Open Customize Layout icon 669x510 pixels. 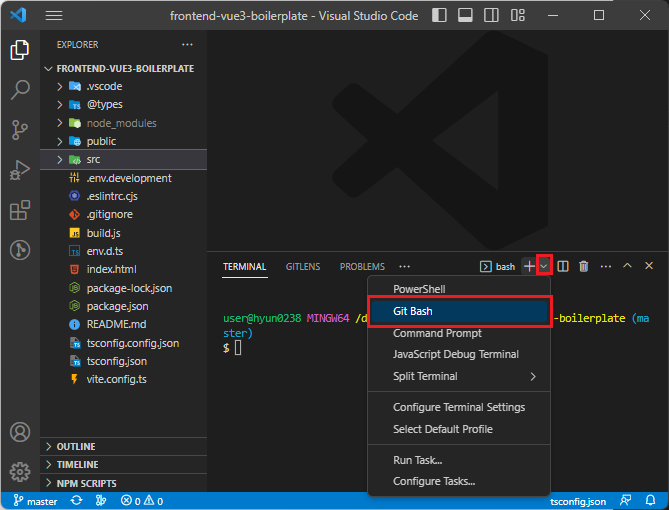tap(518, 15)
